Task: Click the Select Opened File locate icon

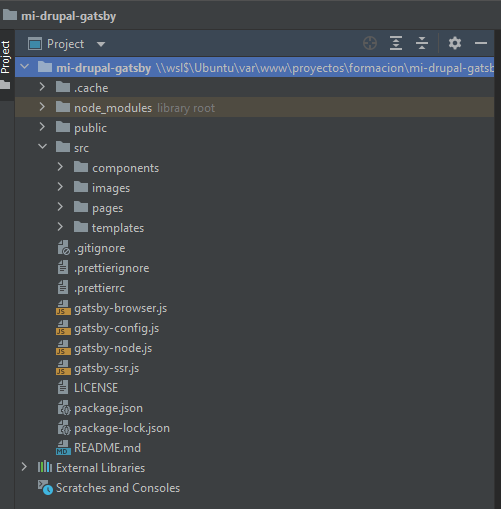Action: [x=370, y=43]
